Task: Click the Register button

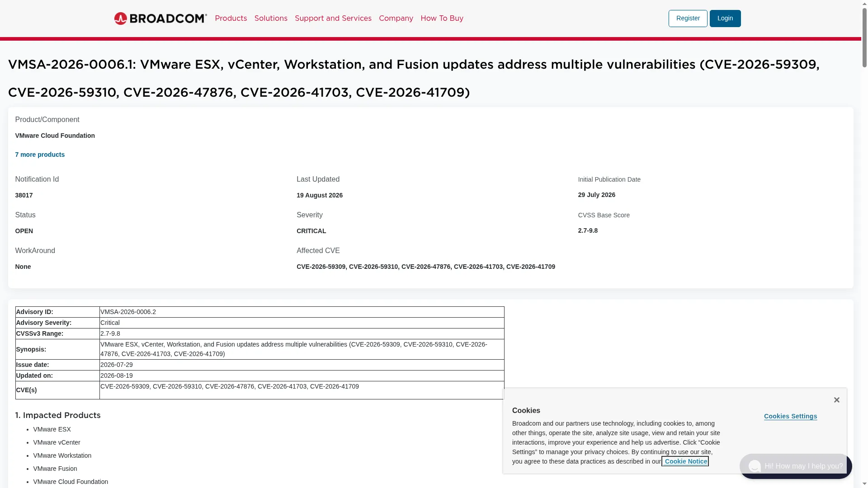Action: tap(688, 19)
